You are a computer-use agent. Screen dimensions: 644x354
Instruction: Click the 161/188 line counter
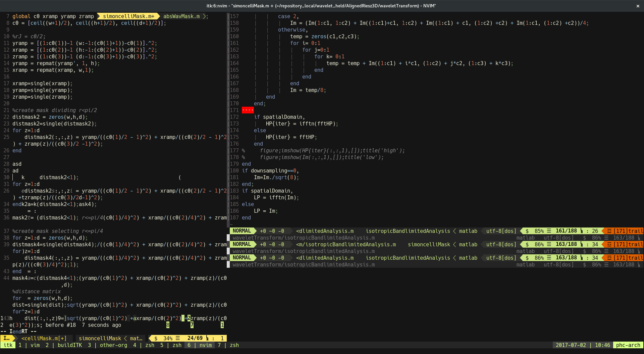coord(566,231)
